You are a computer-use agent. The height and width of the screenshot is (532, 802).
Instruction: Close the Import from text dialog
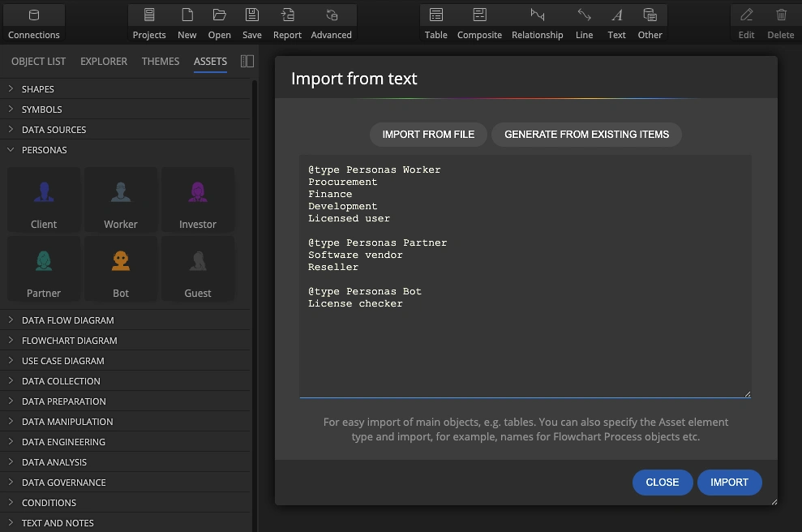pyautogui.click(x=663, y=483)
